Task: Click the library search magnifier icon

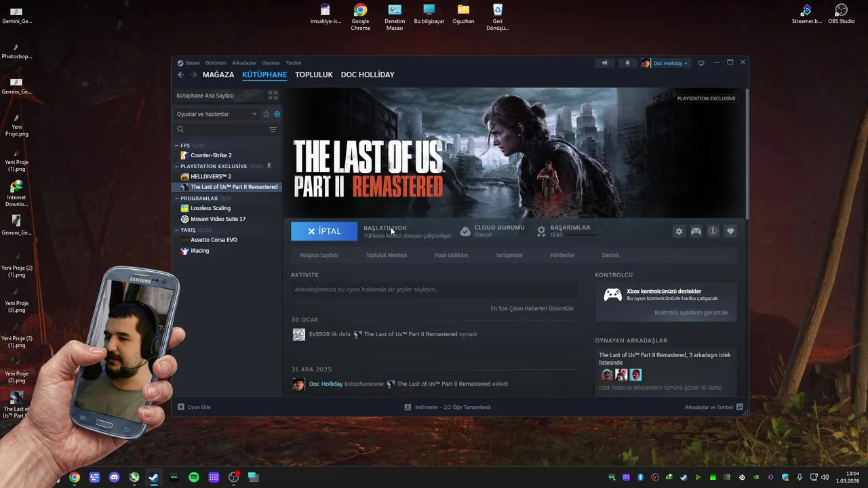Action: [x=180, y=129]
